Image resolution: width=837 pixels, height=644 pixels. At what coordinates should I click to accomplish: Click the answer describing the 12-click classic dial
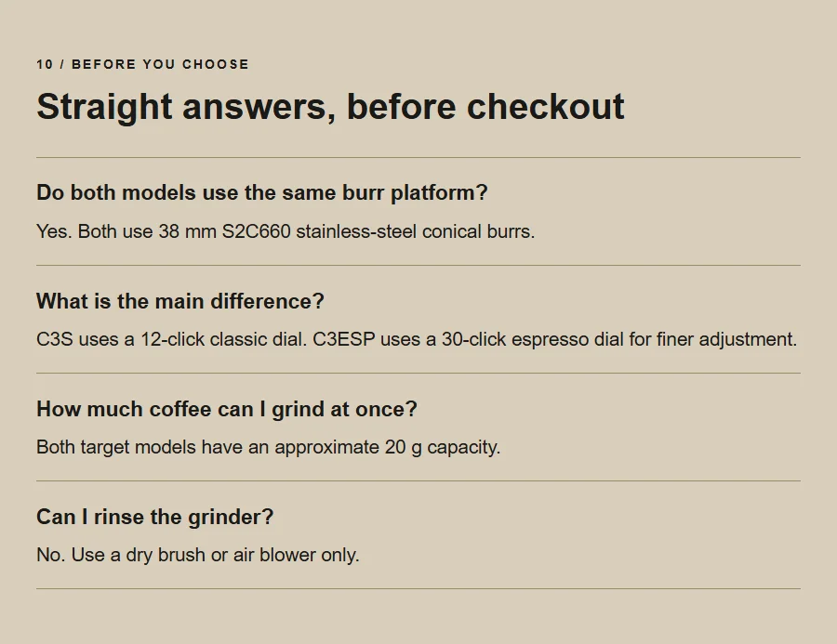417,339
